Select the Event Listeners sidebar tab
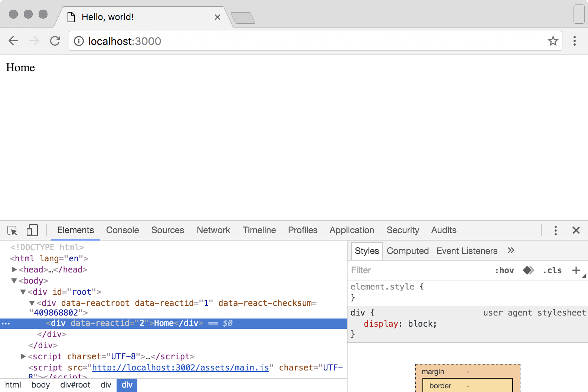This screenshot has height=392, width=588. (x=467, y=251)
